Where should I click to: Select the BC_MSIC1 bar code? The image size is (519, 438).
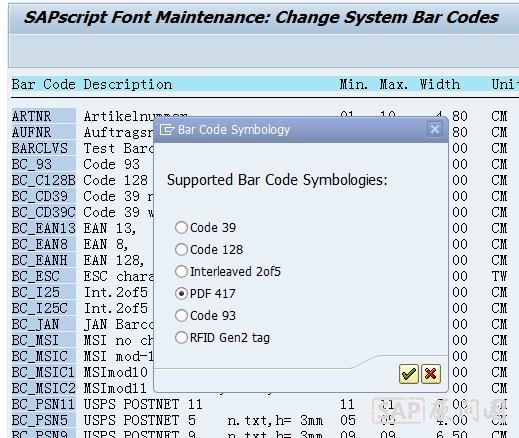point(44,372)
